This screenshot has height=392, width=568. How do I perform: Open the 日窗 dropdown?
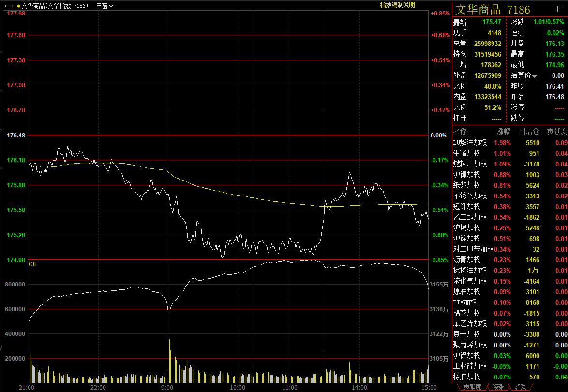[105, 6]
